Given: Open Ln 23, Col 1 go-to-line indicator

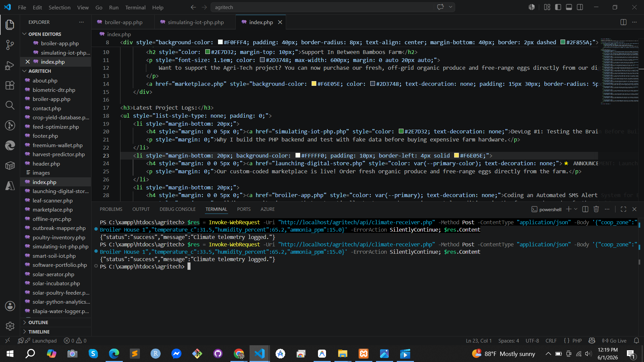Looking at the screenshot, I should click(479, 341).
